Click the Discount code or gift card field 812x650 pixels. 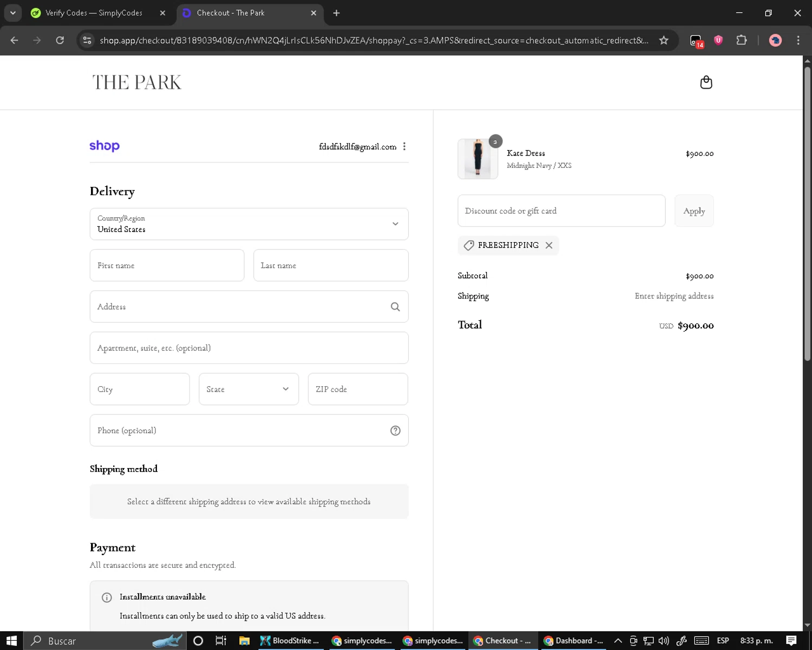561,211
